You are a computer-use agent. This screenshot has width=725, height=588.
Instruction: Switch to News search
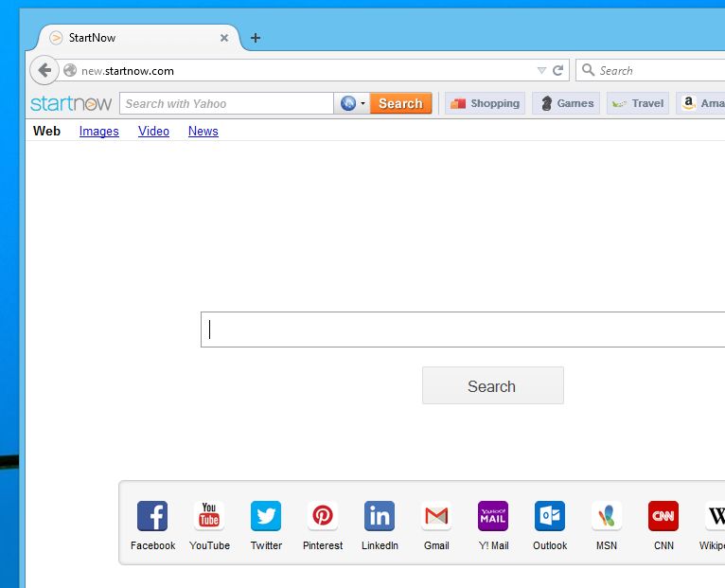click(203, 131)
